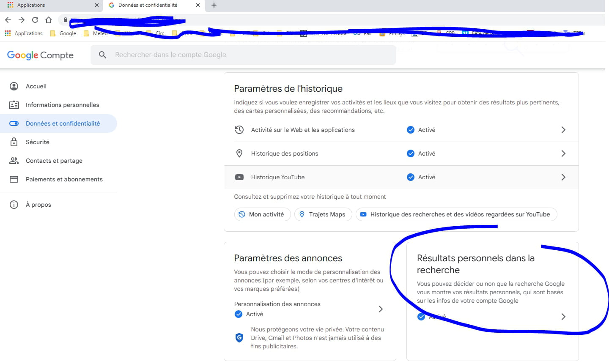Expand Personnalisation des annonces chevron

pyautogui.click(x=381, y=309)
